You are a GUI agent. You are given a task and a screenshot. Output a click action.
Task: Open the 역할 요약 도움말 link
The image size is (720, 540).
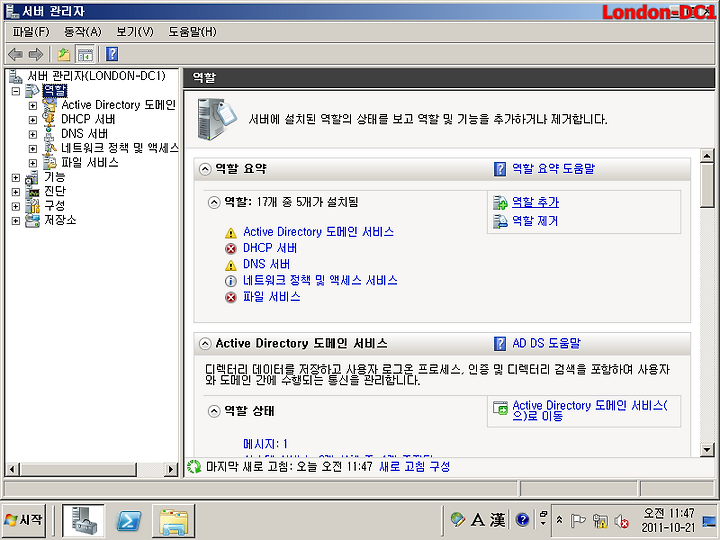click(553, 169)
